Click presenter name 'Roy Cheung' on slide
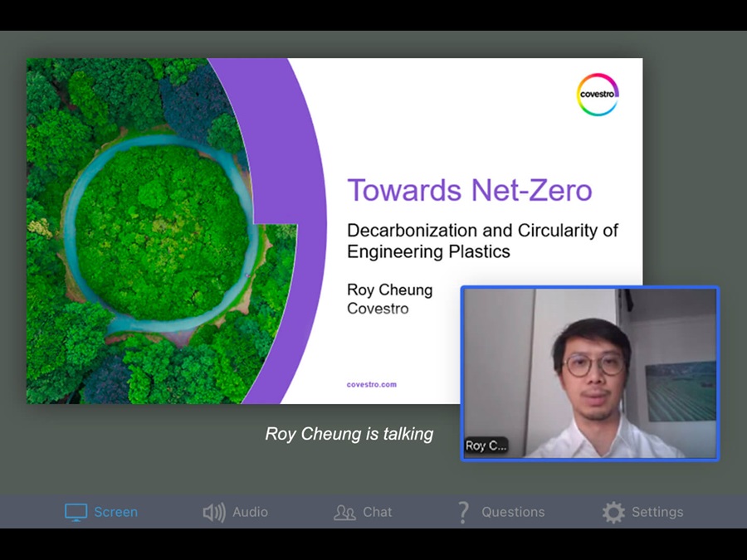The width and height of the screenshot is (747, 560). pyautogui.click(x=389, y=290)
